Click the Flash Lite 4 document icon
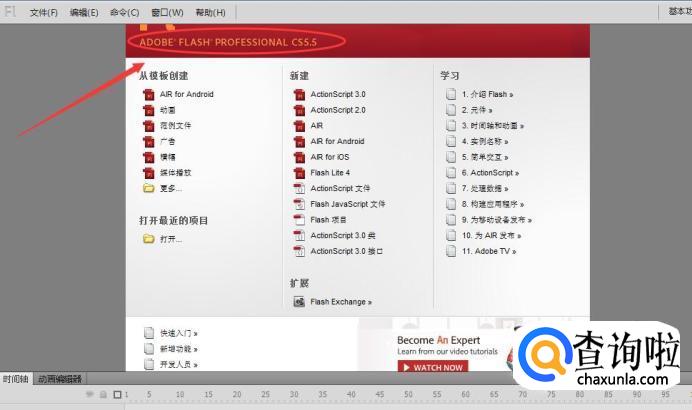Image resolution: width=692 pixels, height=410 pixels. pos(299,173)
